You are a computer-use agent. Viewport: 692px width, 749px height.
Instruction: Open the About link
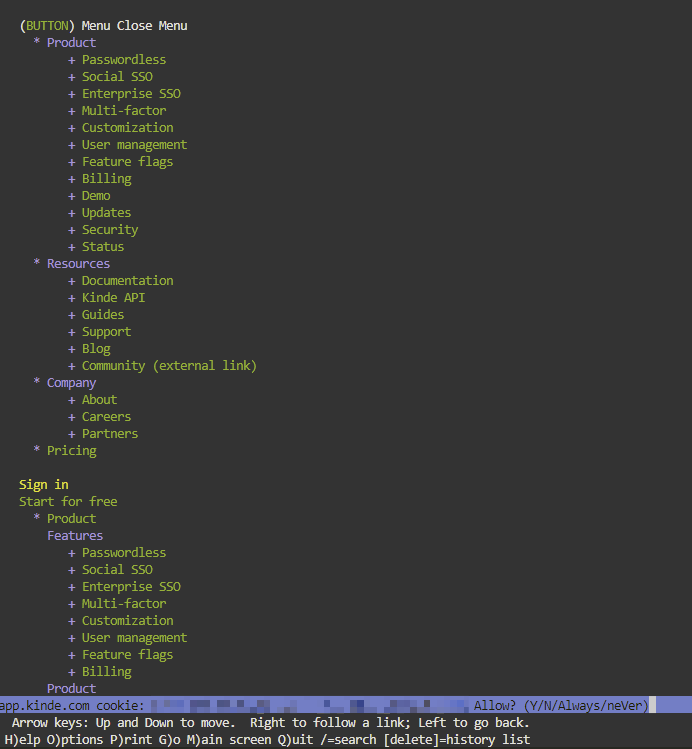click(x=99, y=400)
